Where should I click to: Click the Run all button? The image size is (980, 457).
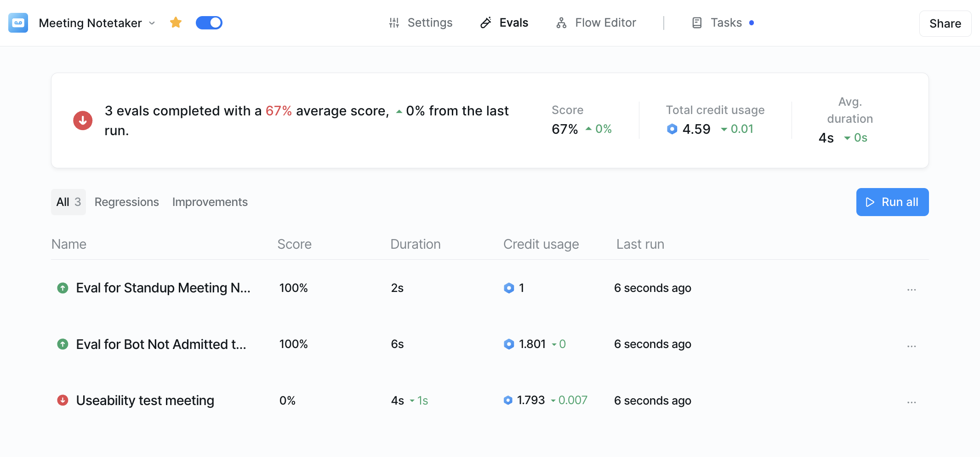coord(892,202)
